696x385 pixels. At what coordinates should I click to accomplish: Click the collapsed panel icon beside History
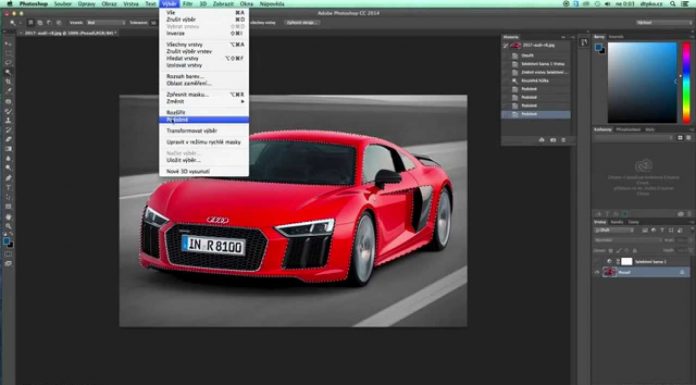pyautogui.click(x=584, y=42)
